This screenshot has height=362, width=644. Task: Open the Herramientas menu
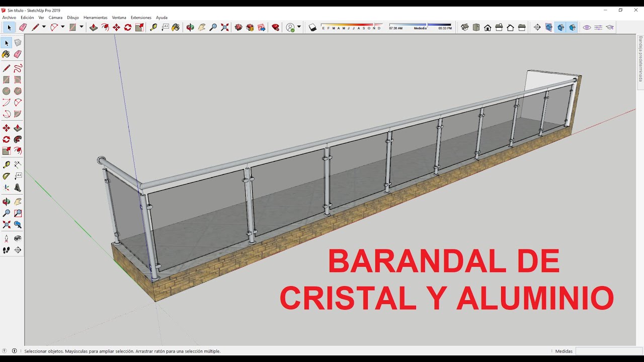click(x=96, y=18)
